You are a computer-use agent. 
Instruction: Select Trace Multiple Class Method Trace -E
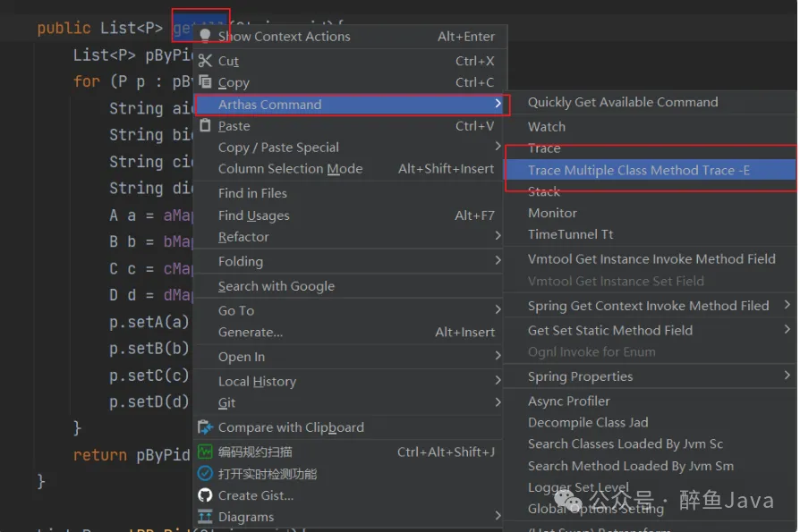(638, 170)
